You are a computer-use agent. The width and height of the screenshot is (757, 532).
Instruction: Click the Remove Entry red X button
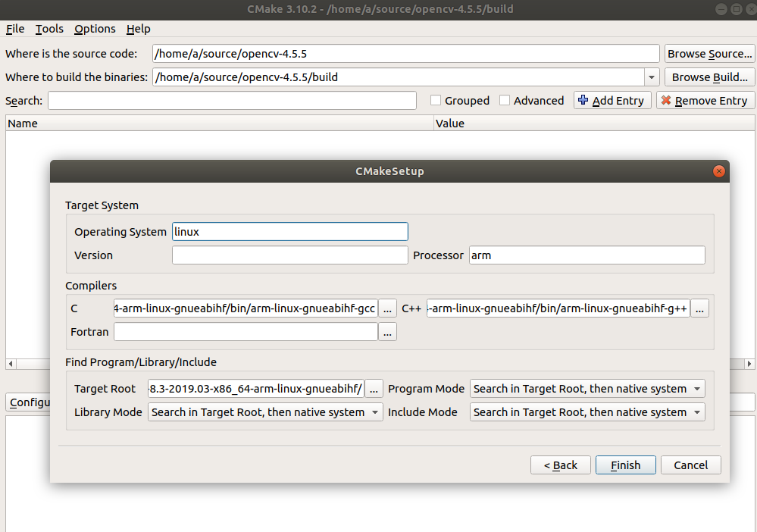click(x=705, y=101)
